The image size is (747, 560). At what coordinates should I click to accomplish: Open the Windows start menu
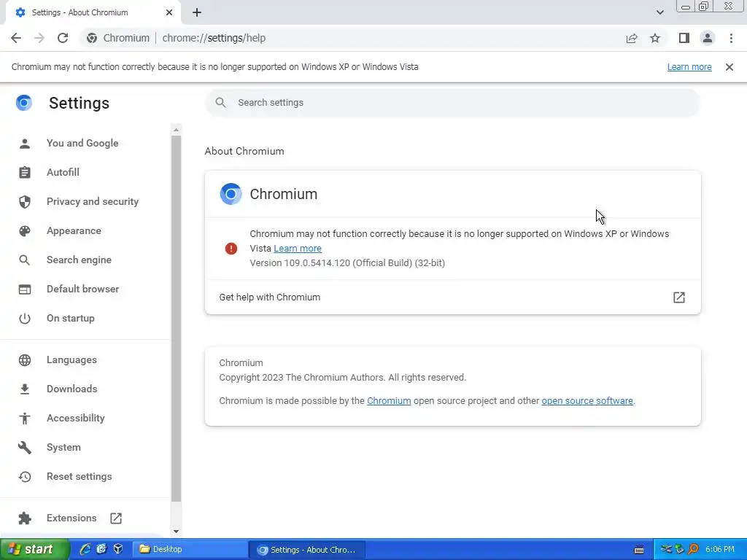click(35, 550)
